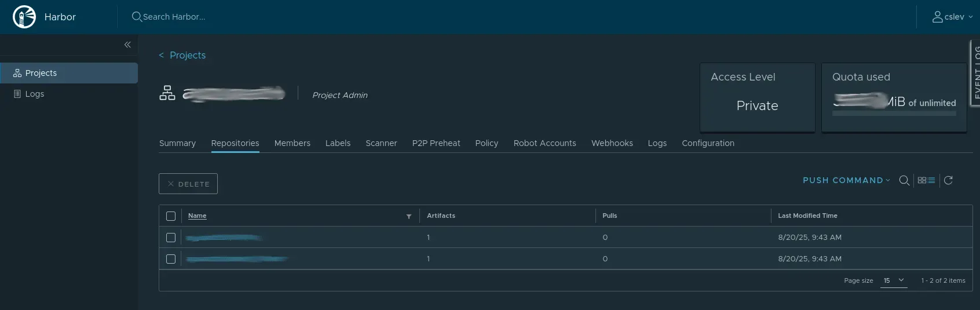Switch to the Labels tab
This screenshot has width=980, height=310.
click(338, 143)
